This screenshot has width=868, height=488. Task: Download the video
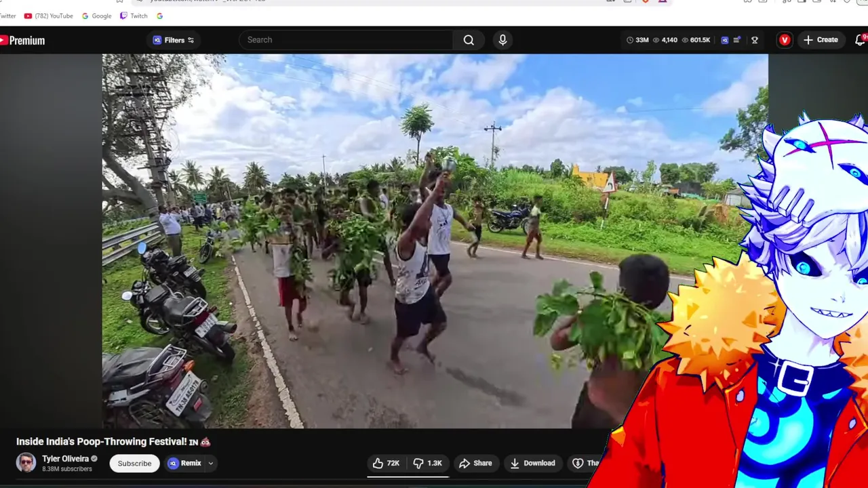(532, 464)
